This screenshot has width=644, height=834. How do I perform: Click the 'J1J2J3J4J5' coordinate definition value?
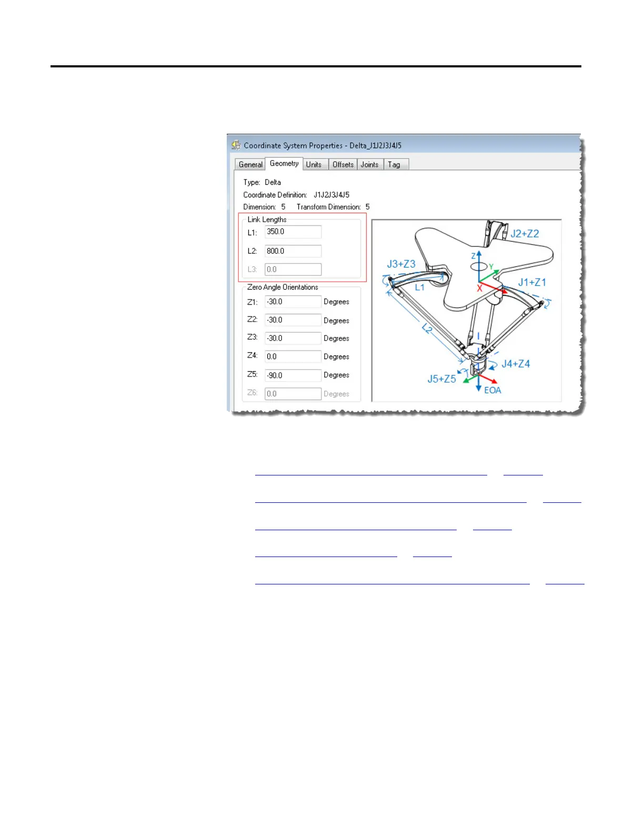coord(331,195)
